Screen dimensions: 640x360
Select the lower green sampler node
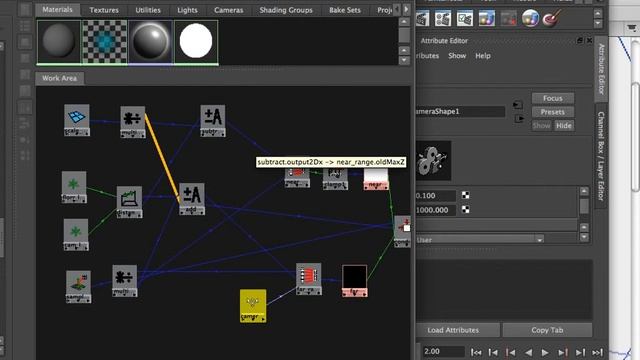coord(76,234)
